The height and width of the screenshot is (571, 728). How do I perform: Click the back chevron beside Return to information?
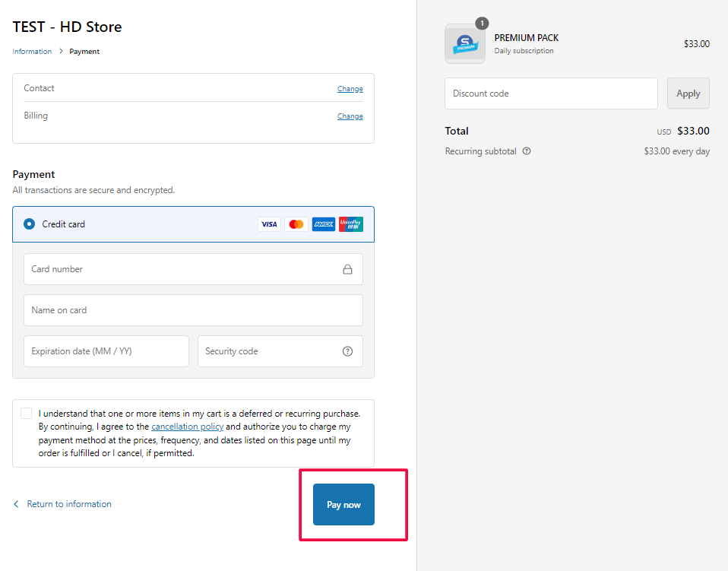pos(17,504)
